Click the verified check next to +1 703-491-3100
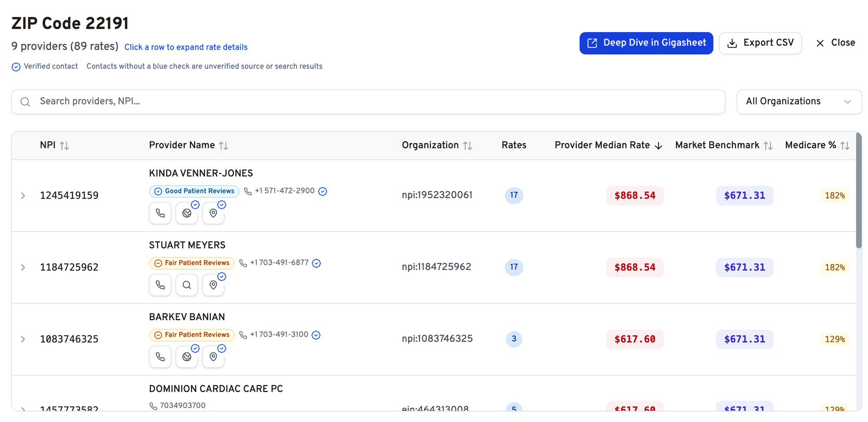 316,335
